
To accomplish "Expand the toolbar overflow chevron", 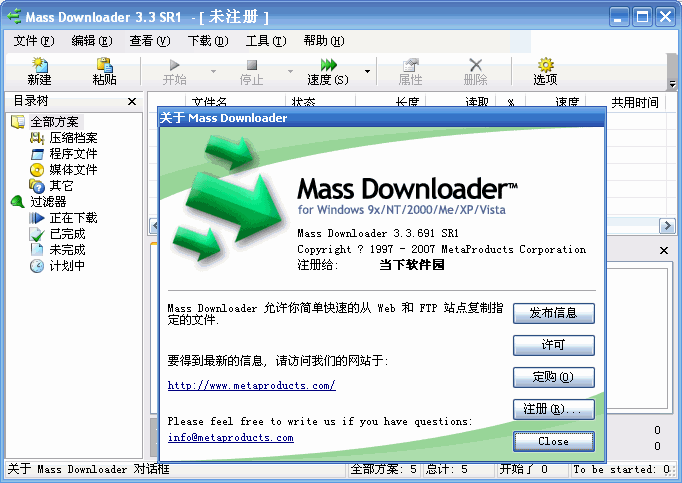I will [672, 84].
